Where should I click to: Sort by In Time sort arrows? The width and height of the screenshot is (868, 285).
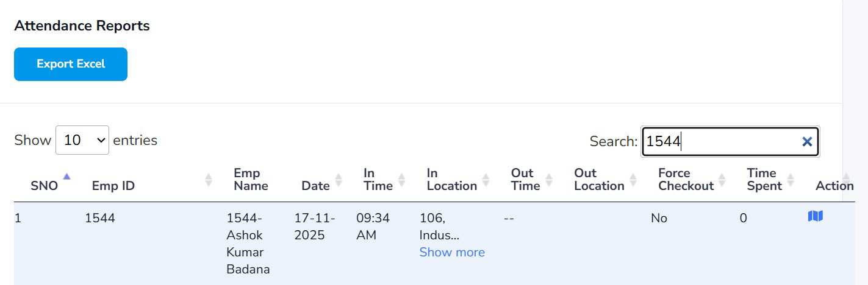pyautogui.click(x=401, y=180)
